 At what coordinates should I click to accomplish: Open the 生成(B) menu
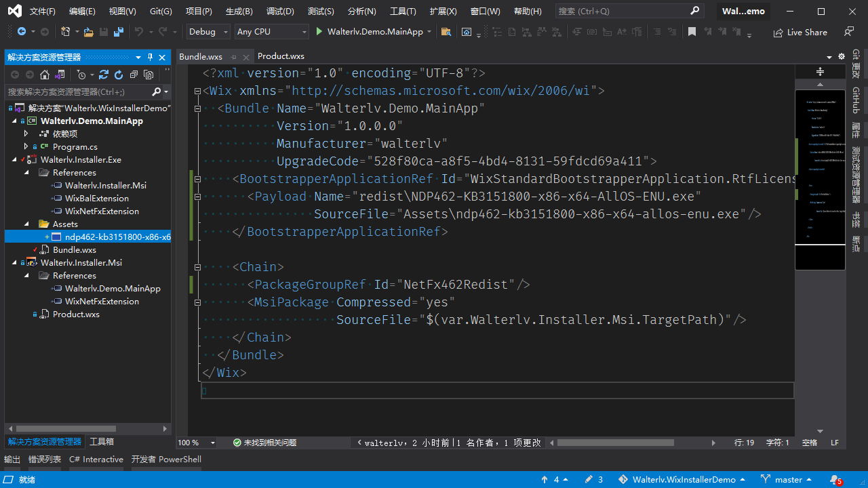pos(239,12)
